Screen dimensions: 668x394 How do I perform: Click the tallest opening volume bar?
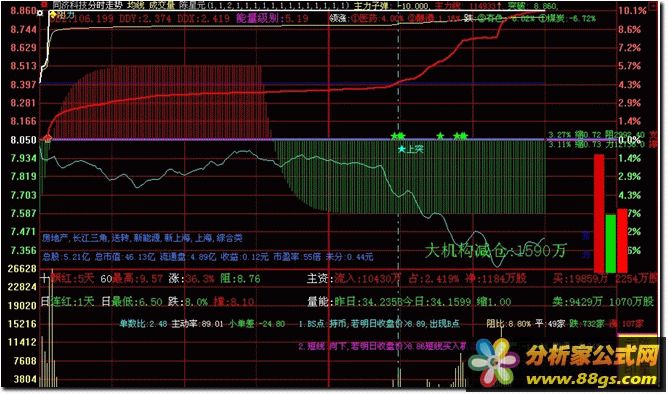52,328
